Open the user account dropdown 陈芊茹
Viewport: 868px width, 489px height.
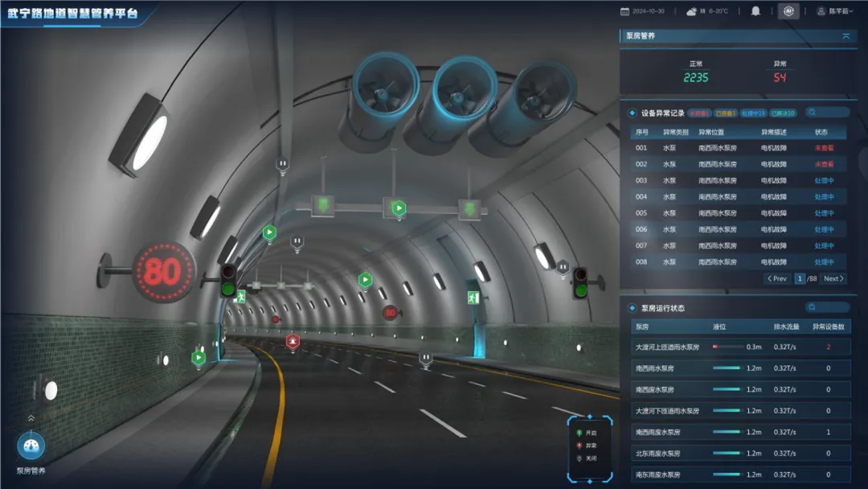[x=836, y=11]
